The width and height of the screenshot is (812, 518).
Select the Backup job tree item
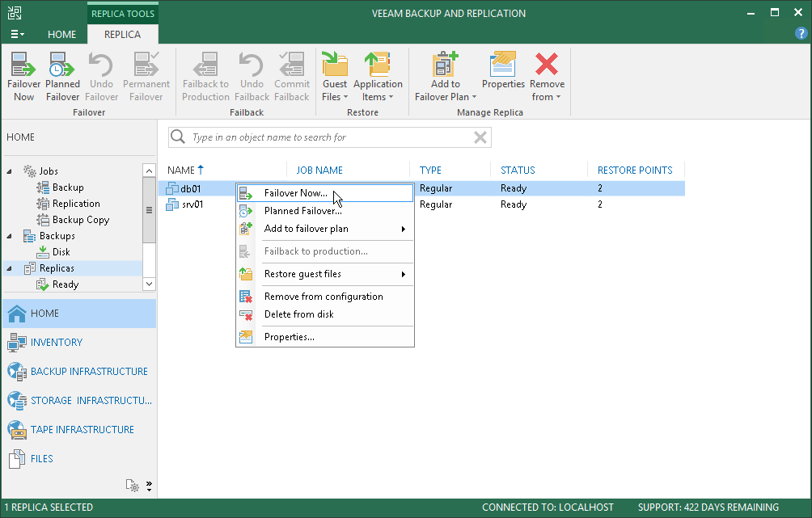click(60, 187)
